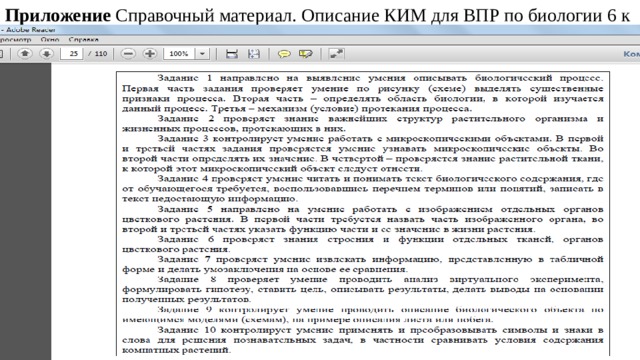
Task: Open the Справка menu
Action: coord(83,40)
